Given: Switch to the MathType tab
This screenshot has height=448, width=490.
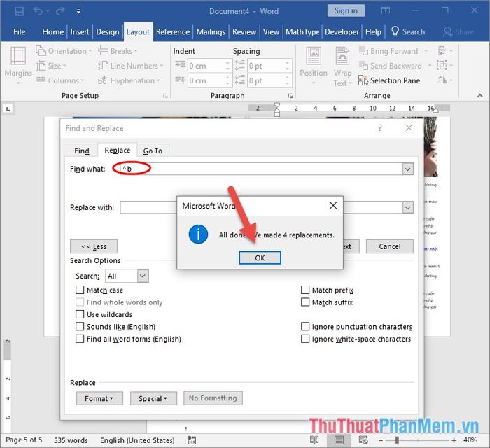Looking at the screenshot, I should (x=302, y=32).
